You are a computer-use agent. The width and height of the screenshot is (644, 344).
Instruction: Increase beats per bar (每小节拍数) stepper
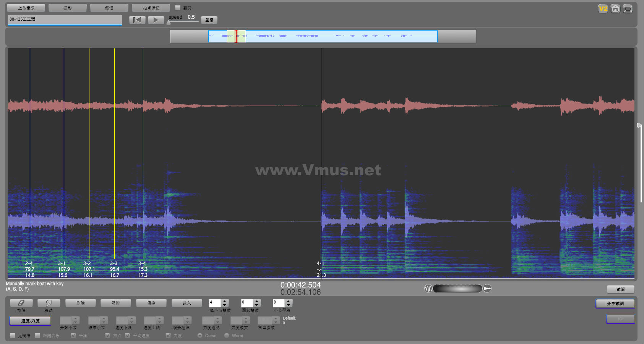point(225,301)
